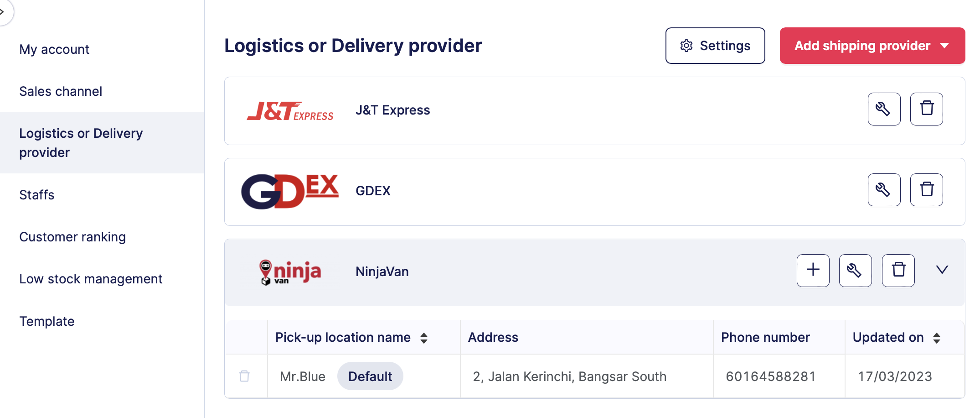Viewport: 980px width, 418px height.
Task: Click the NinjaVan wrench configure icon
Action: 855,270
